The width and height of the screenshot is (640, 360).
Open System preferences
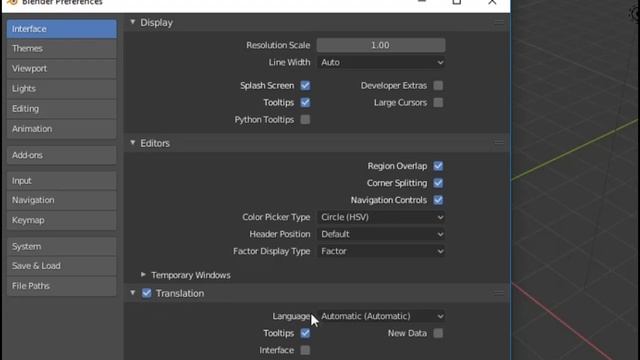tap(62, 247)
